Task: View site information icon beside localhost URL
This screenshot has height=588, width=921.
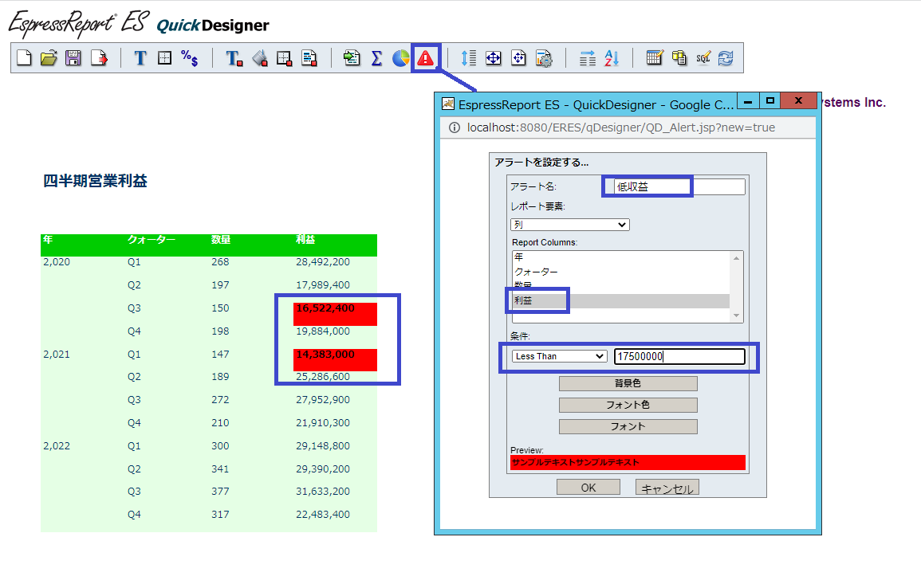Action: coord(454,128)
